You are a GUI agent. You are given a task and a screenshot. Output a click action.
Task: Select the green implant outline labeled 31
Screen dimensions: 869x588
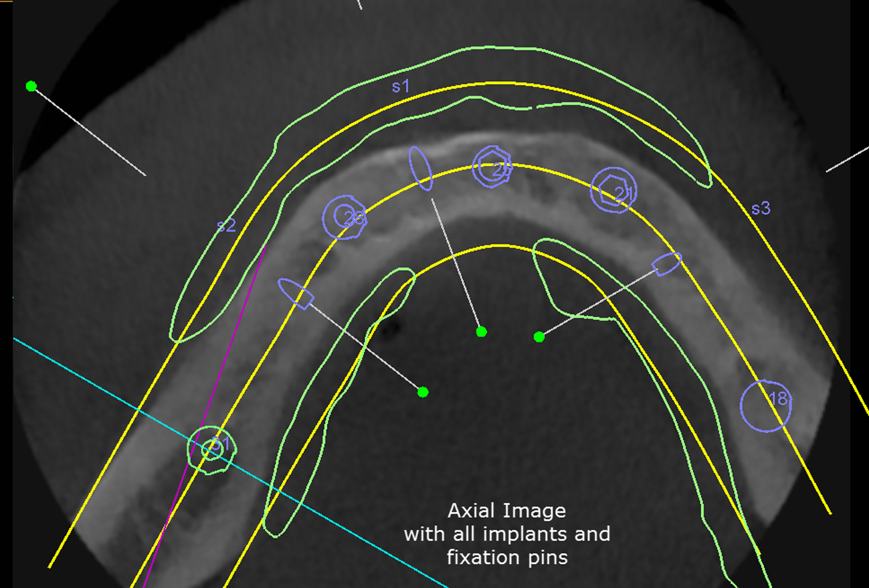click(213, 450)
